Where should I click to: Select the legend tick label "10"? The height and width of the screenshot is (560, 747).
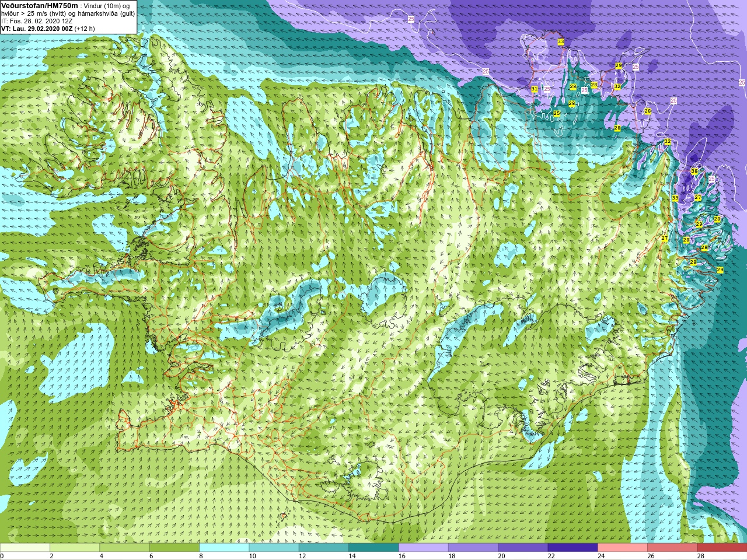point(252,556)
